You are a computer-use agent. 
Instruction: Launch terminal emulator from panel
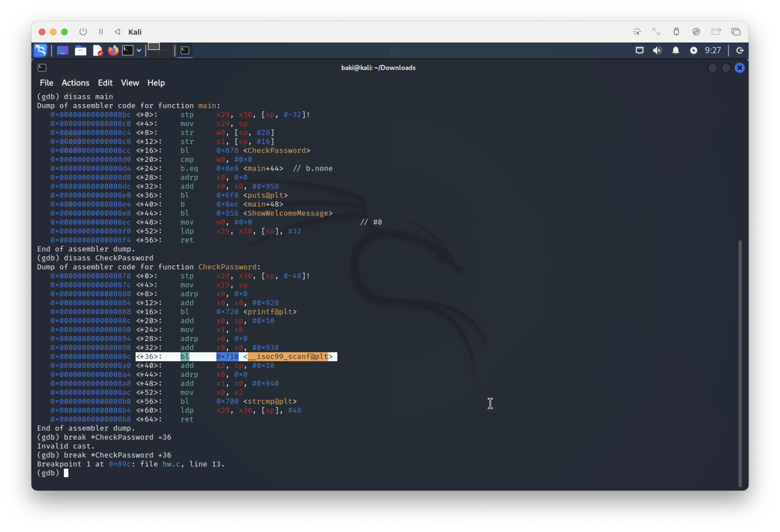[127, 50]
